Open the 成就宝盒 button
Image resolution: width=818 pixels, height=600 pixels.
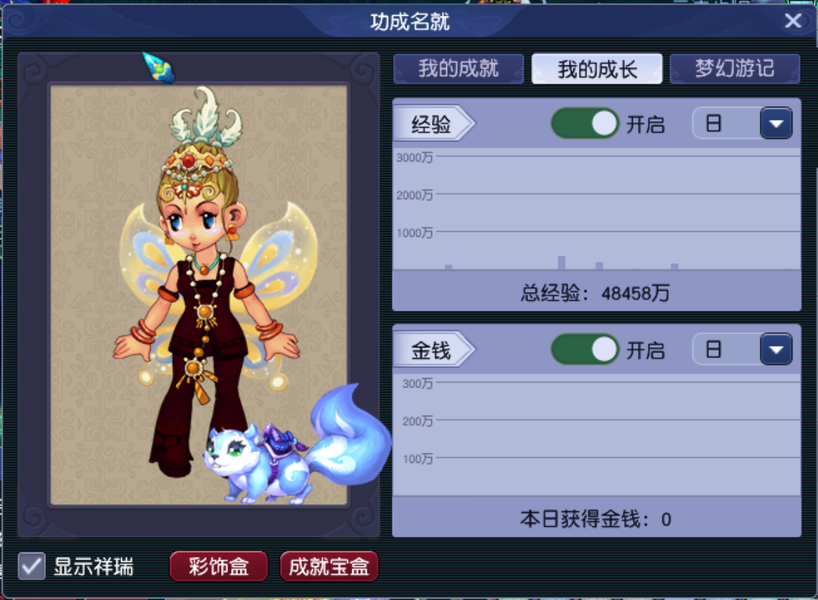[329, 566]
